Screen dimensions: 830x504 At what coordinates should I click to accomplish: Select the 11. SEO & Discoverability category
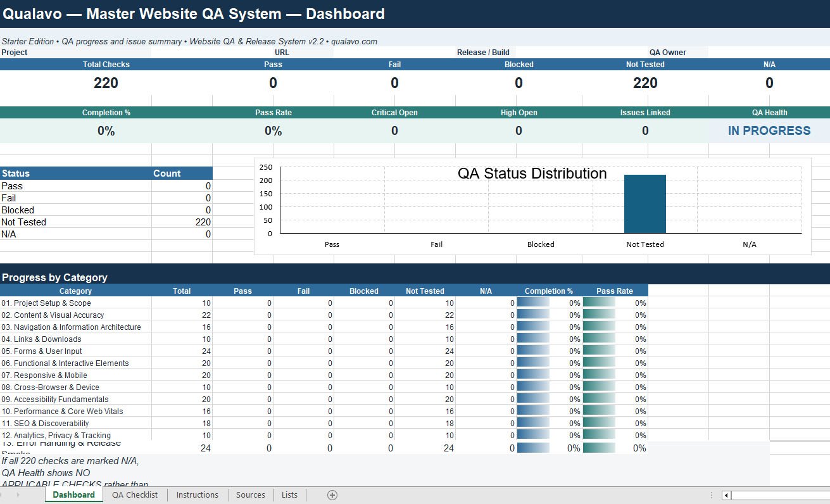(x=75, y=424)
